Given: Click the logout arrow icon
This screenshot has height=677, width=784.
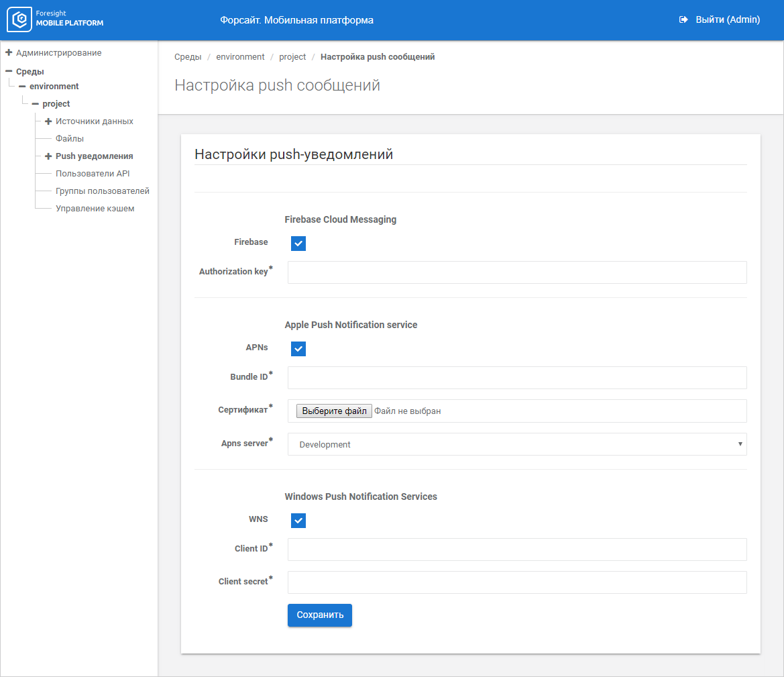Looking at the screenshot, I should click(683, 20).
